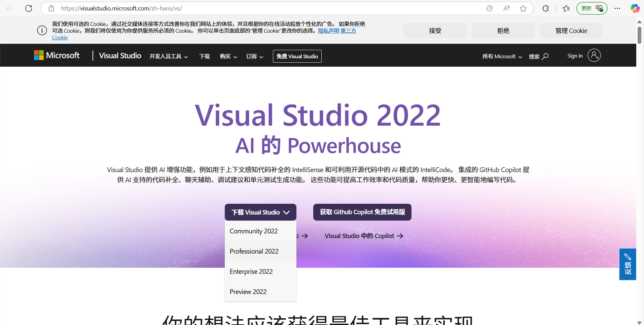The image size is (644, 325).
Task: Click the tracking prevention icon in the address bar
Action: (x=490, y=8)
